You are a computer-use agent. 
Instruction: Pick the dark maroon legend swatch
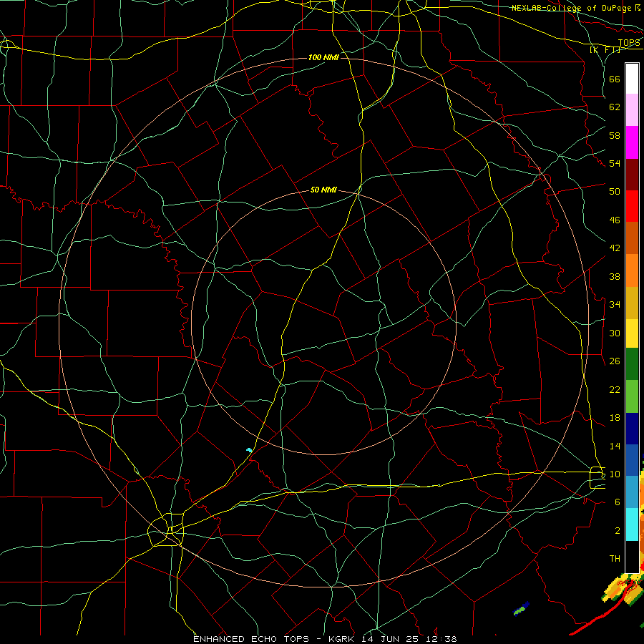tap(632, 174)
